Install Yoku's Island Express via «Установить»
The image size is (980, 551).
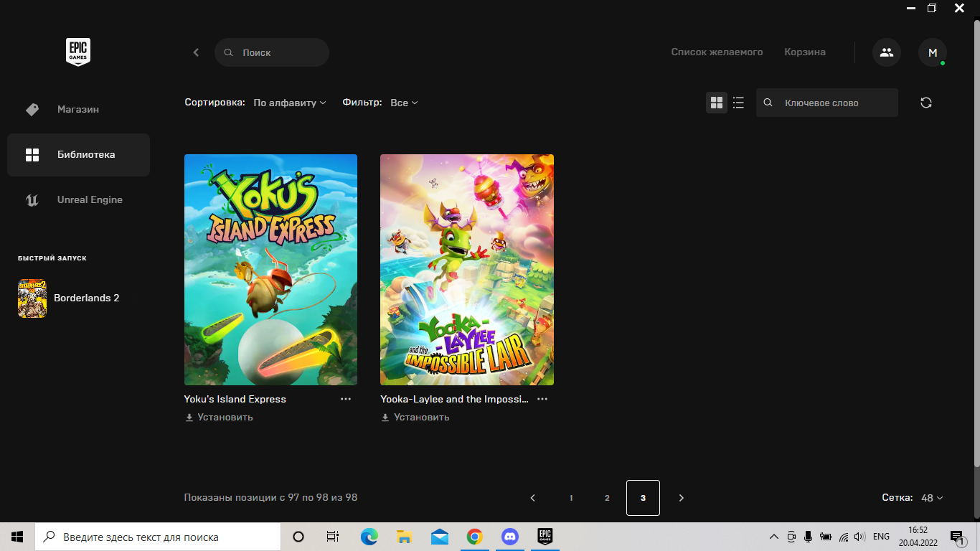(x=219, y=418)
